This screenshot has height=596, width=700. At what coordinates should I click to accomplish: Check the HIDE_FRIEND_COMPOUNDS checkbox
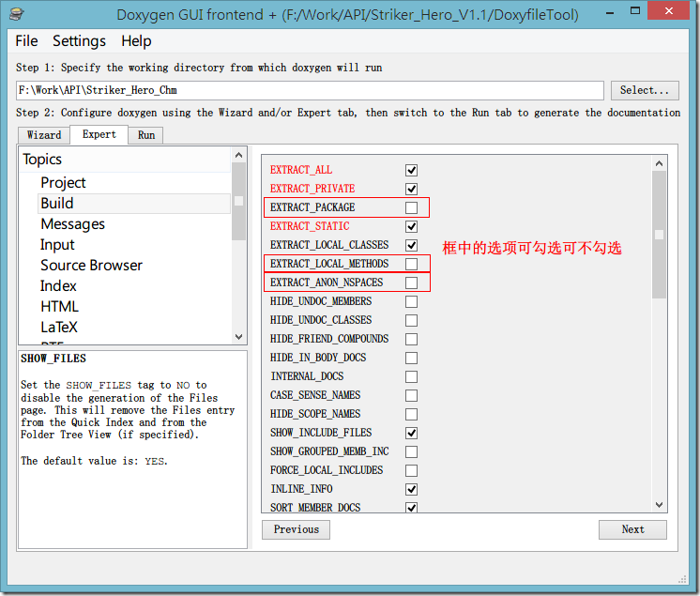[411, 339]
